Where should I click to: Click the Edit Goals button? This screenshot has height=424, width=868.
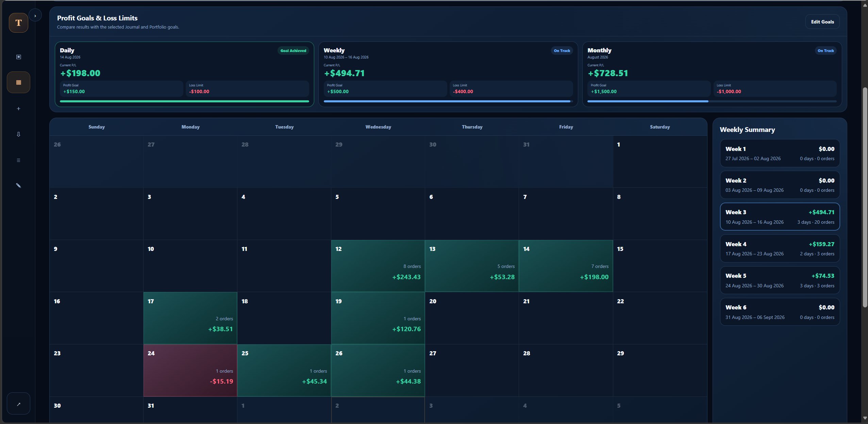pyautogui.click(x=822, y=22)
